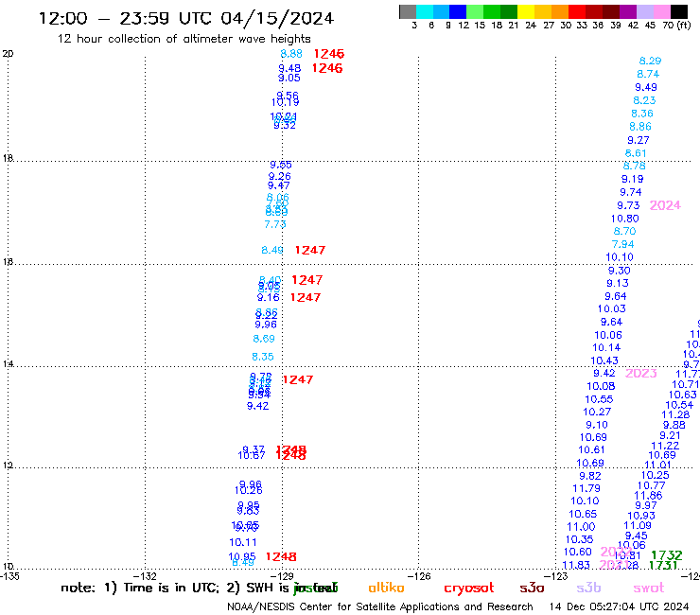Click the 8.29 wave height reading
This screenshot has width=700, height=615.
pos(650,61)
